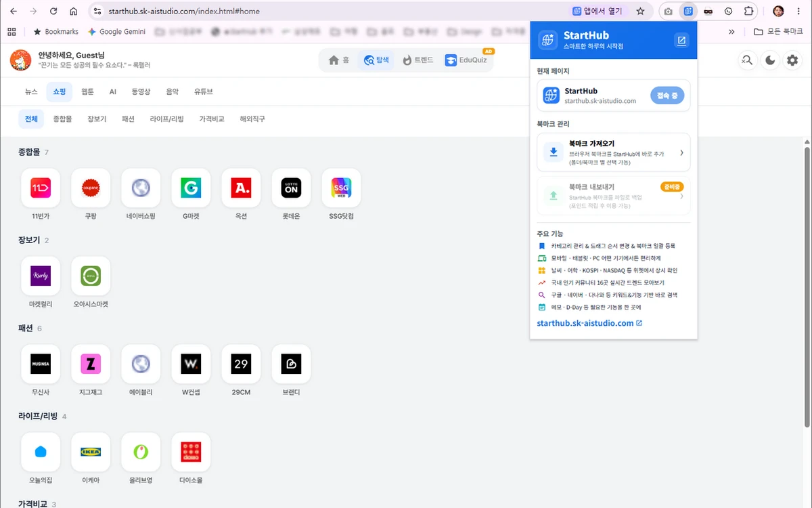
Task: Select the 패션 subcategory filter
Action: coord(128,119)
